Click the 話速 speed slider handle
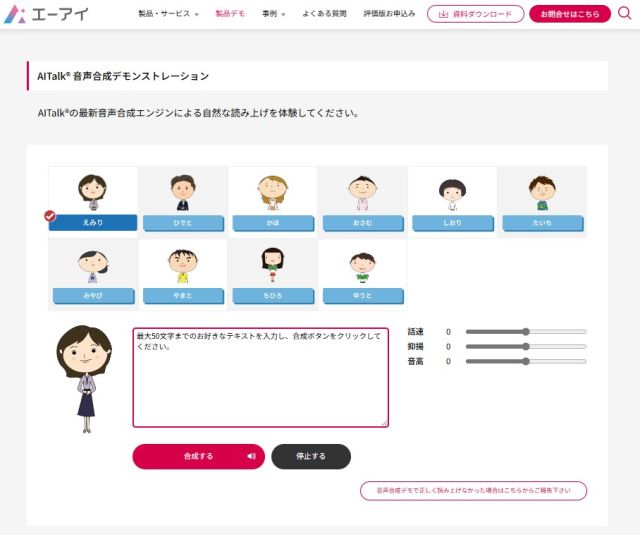Viewport: 640px width, 535px height. (526, 332)
